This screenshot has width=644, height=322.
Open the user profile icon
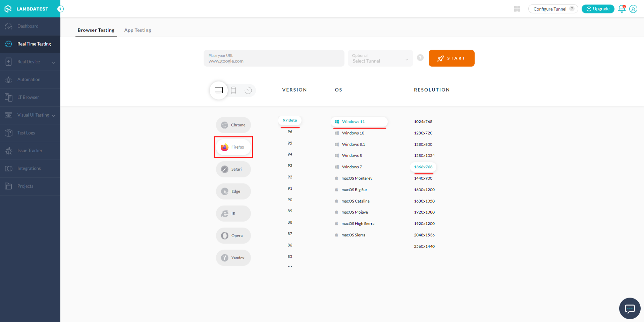point(633,9)
